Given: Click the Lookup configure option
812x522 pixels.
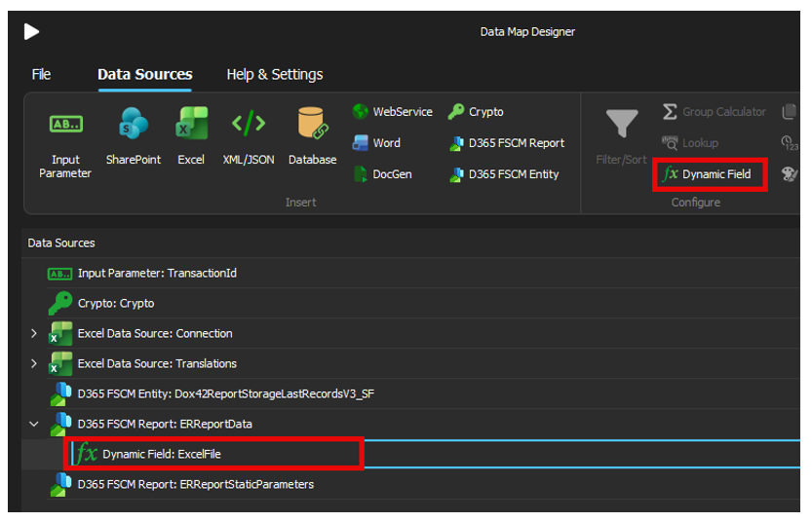Looking at the screenshot, I should pyautogui.click(x=690, y=143).
